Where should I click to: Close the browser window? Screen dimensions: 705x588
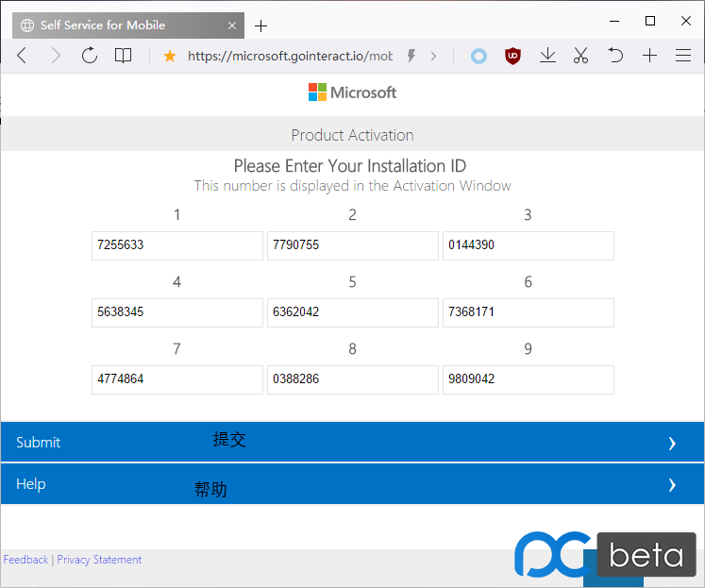click(686, 21)
